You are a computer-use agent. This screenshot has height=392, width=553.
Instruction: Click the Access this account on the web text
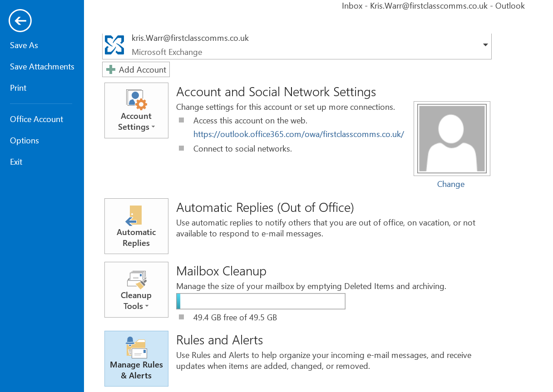pyautogui.click(x=251, y=121)
